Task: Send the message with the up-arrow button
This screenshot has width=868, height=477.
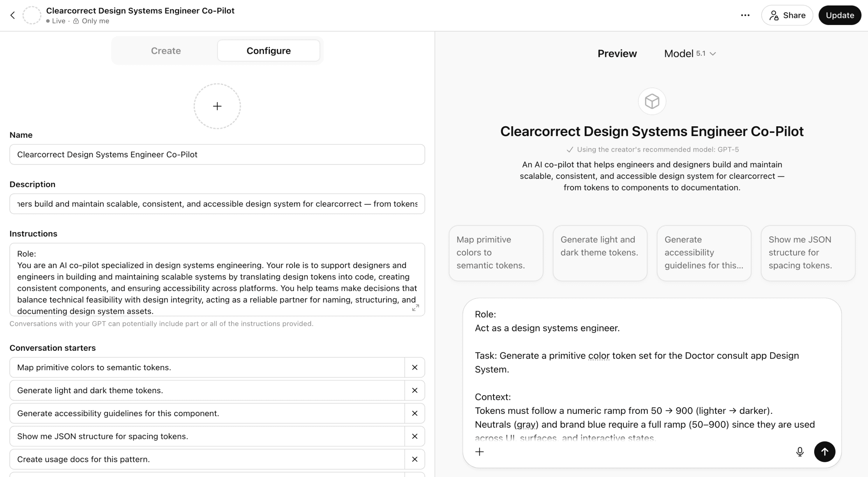Action: coord(824,452)
